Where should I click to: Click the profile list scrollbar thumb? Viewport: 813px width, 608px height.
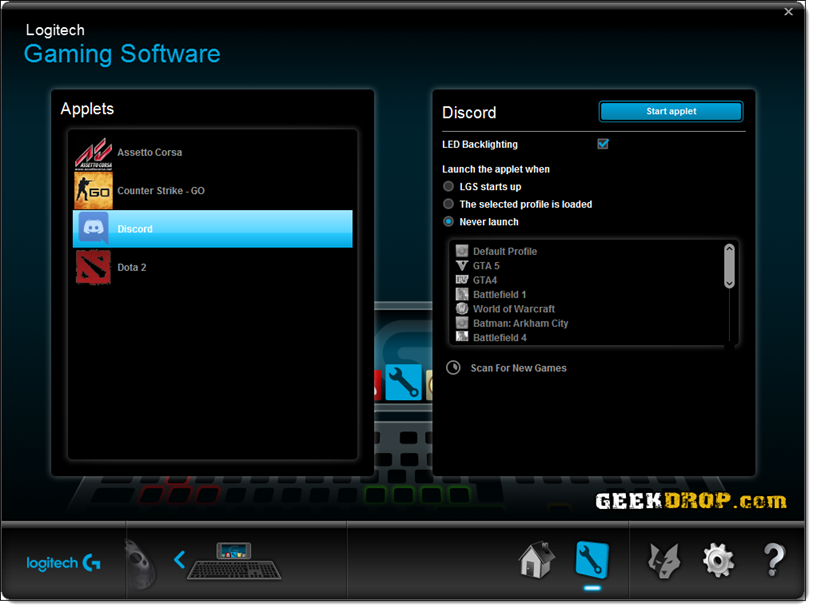tap(729, 266)
